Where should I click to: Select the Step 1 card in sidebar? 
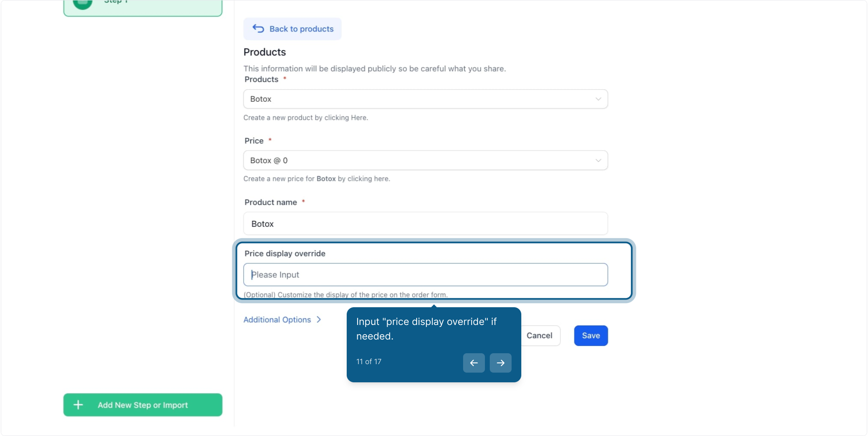[143, 7]
